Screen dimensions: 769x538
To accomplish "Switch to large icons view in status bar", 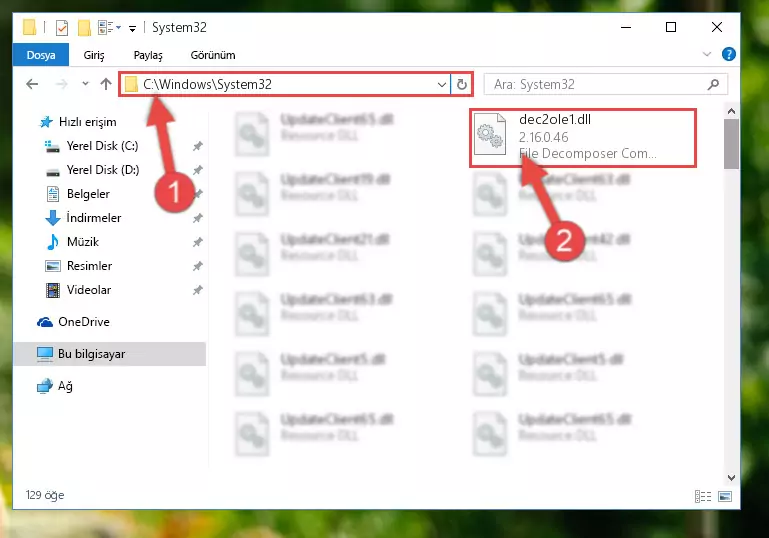I will 725,496.
